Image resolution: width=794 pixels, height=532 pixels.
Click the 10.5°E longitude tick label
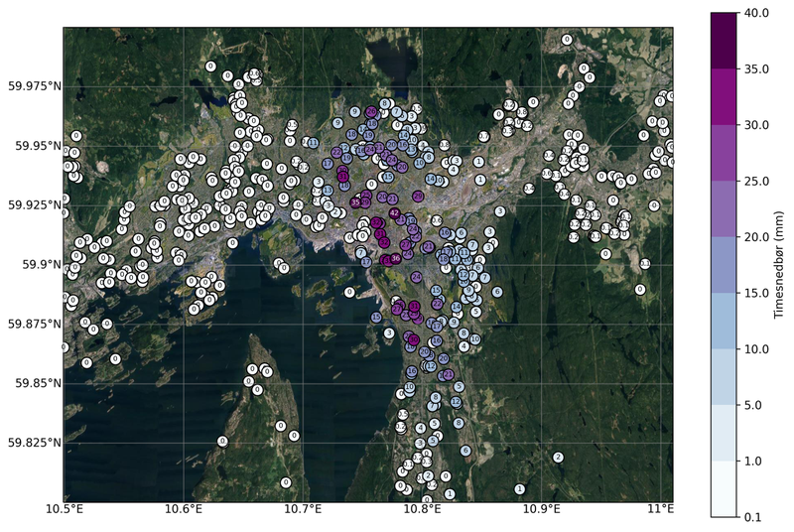coord(65,511)
